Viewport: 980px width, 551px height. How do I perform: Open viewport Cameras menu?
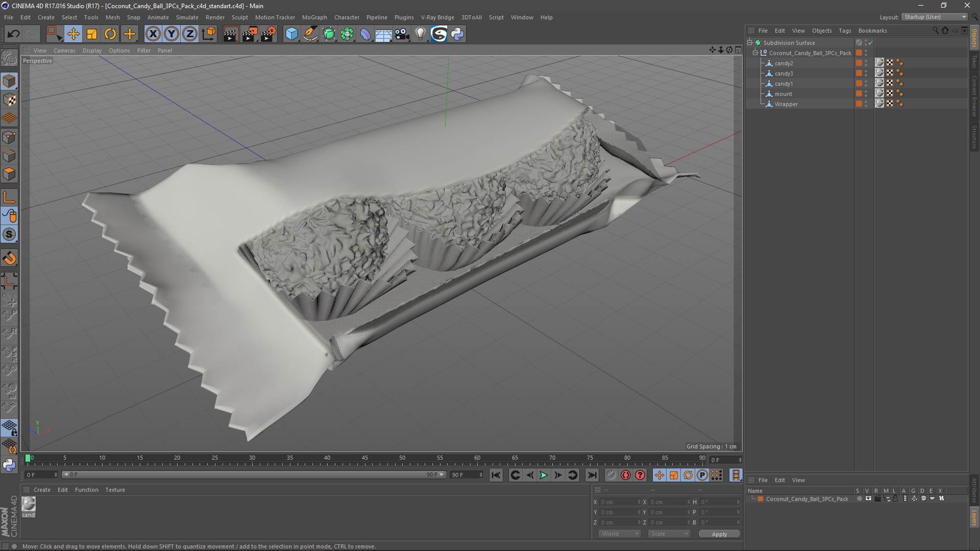click(64, 51)
